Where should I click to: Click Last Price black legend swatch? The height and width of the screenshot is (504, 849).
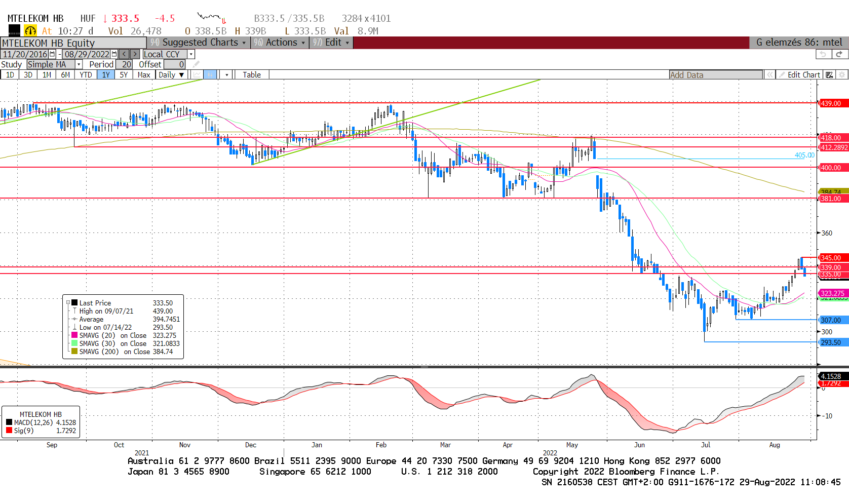pos(74,303)
